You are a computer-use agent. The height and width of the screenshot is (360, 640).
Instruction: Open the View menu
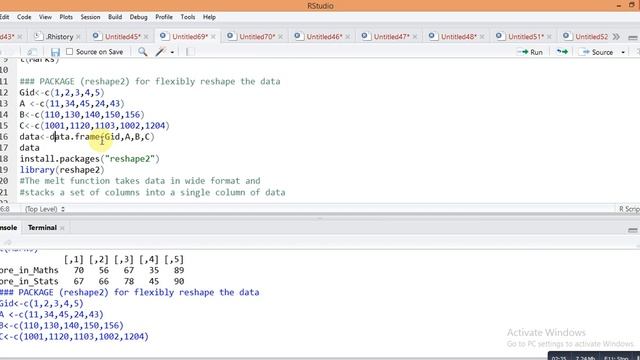click(x=45, y=17)
